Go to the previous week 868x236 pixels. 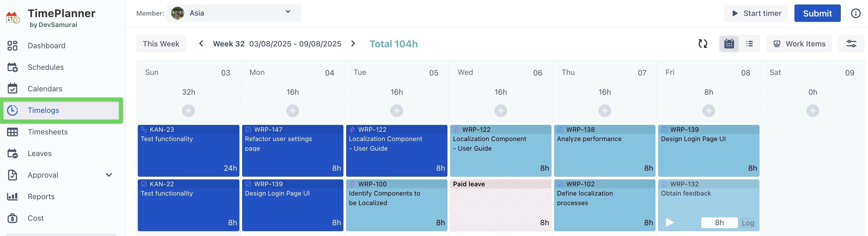201,43
